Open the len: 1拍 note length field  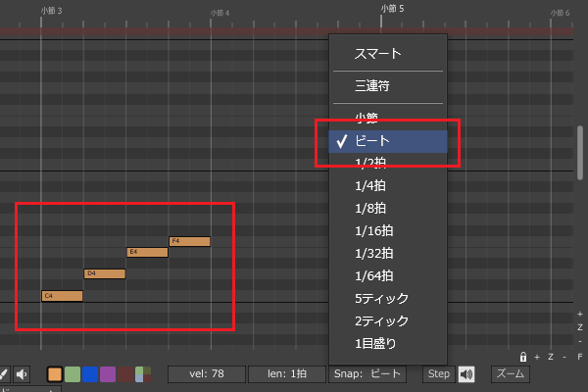[287, 373]
